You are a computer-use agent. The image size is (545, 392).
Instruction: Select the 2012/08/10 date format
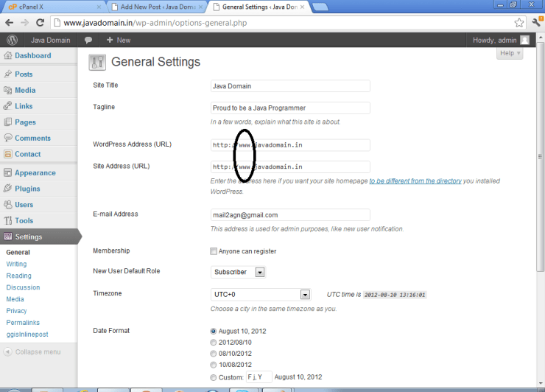(x=214, y=342)
